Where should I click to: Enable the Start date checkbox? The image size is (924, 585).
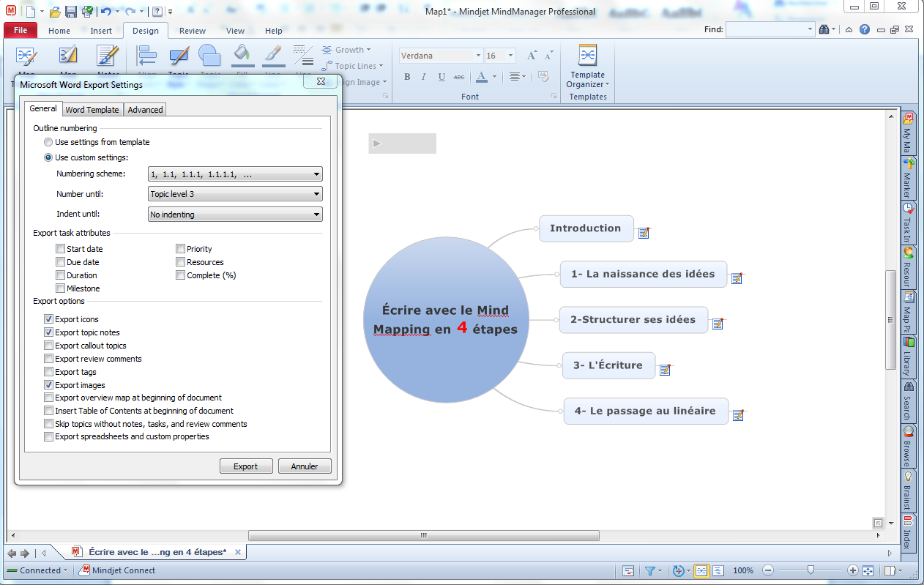click(61, 249)
